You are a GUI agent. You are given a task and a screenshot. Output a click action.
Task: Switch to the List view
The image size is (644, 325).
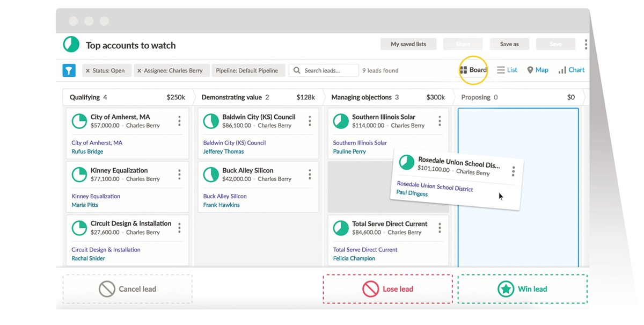pos(507,70)
